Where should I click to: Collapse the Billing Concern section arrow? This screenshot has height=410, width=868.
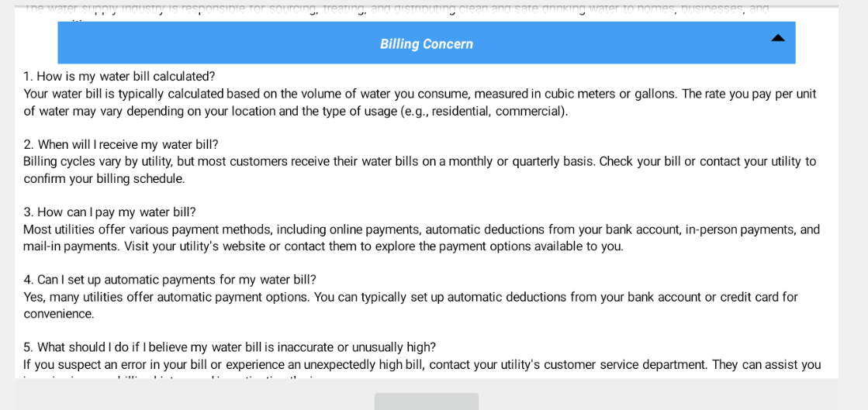(777, 38)
